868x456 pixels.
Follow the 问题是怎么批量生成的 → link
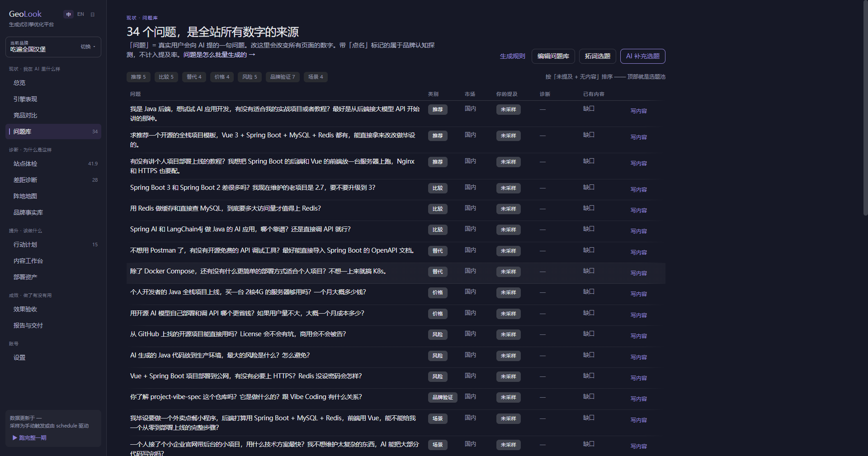click(219, 55)
